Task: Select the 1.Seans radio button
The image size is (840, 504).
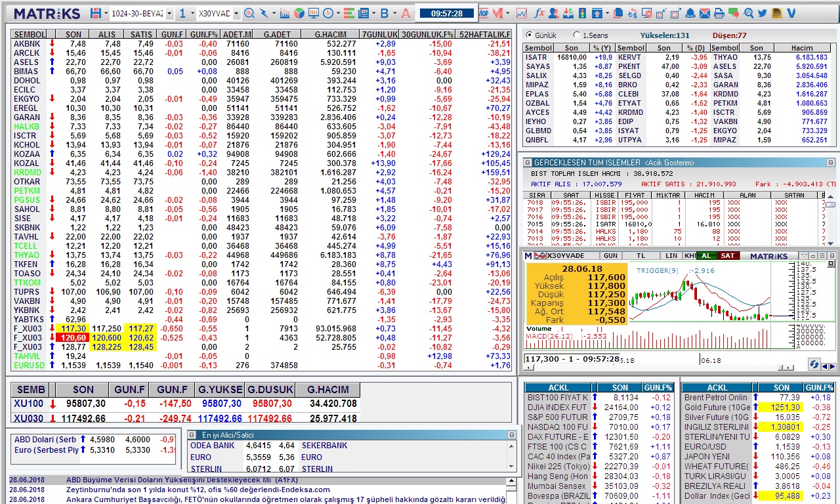Action: (x=577, y=35)
